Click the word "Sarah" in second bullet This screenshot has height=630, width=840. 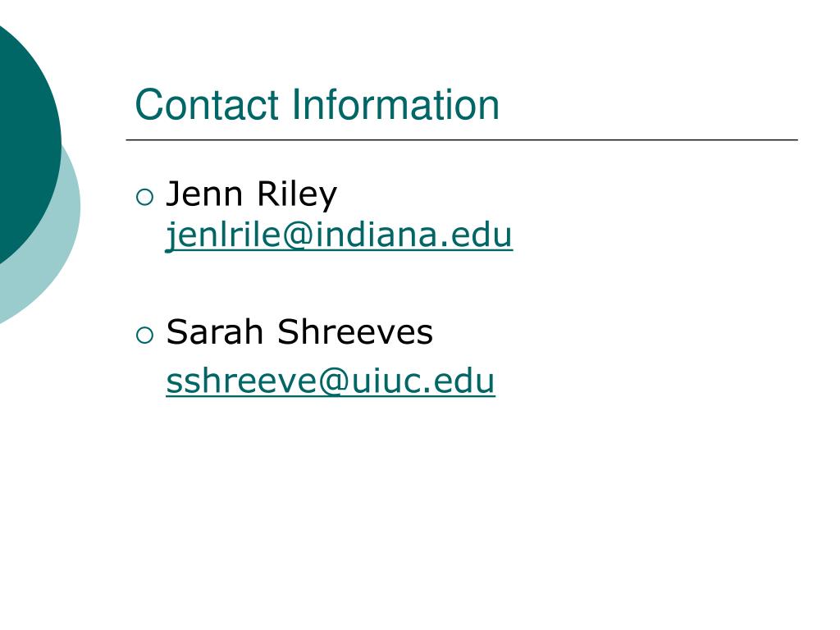click(214, 331)
